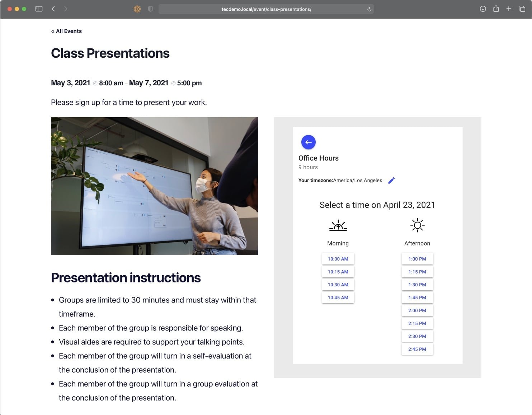
Task: Click the "responsible for speaking" bullet
Action: click(151, 328)
